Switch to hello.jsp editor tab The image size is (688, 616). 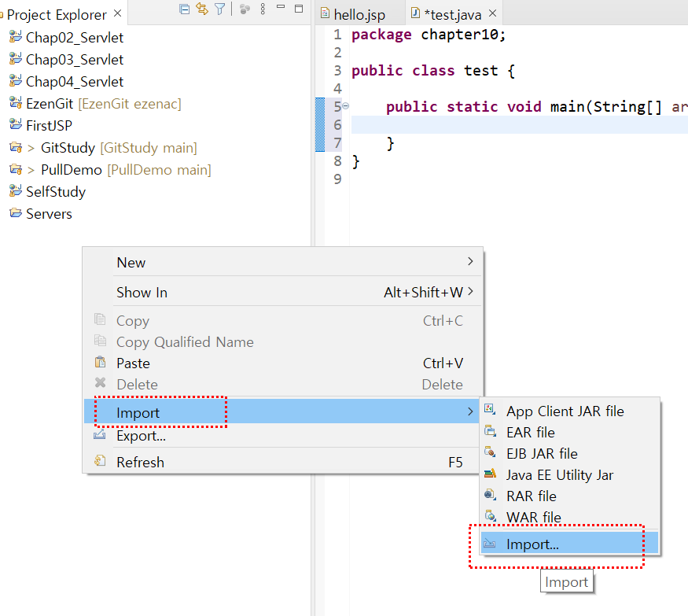[359, 15]
